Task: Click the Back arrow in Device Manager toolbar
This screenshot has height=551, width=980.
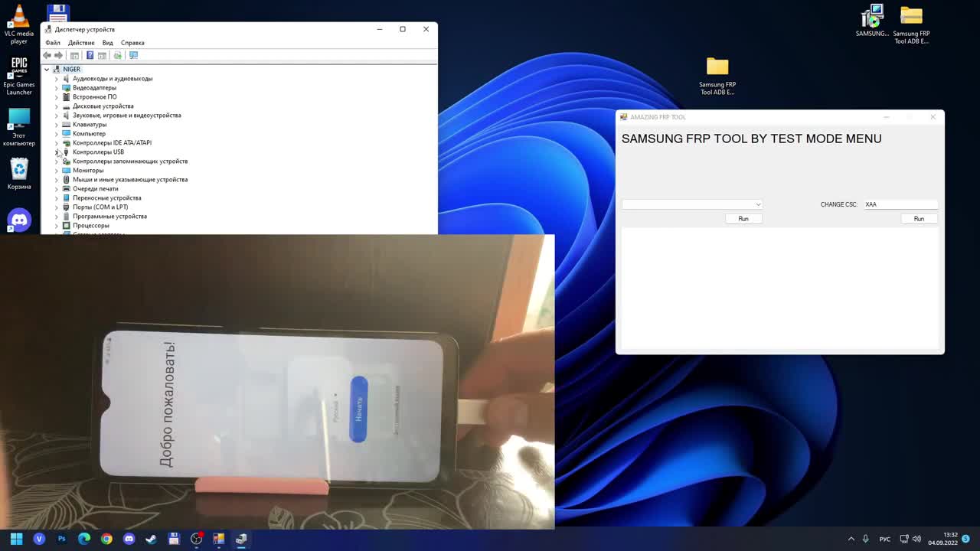Action: tap(47, 55)
